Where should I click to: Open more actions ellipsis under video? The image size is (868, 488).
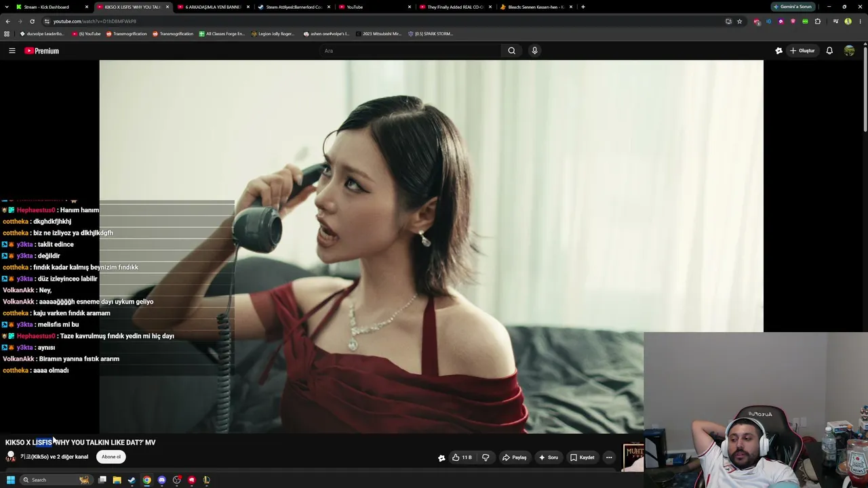(609, 457)
